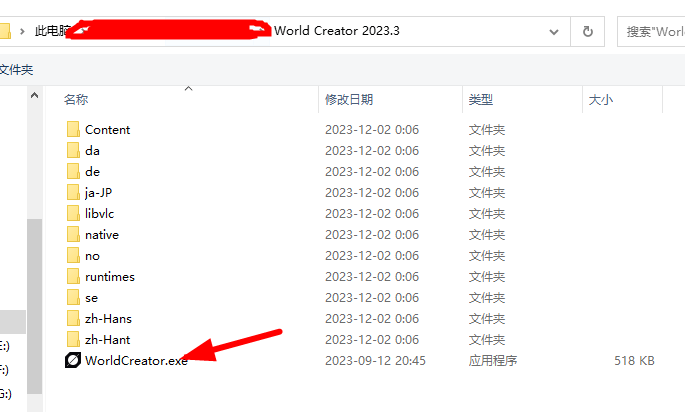The image size is (685, 412).
Task: Open the address bar history dropdown
Action: pyautogui.click(x=554, y=32)
